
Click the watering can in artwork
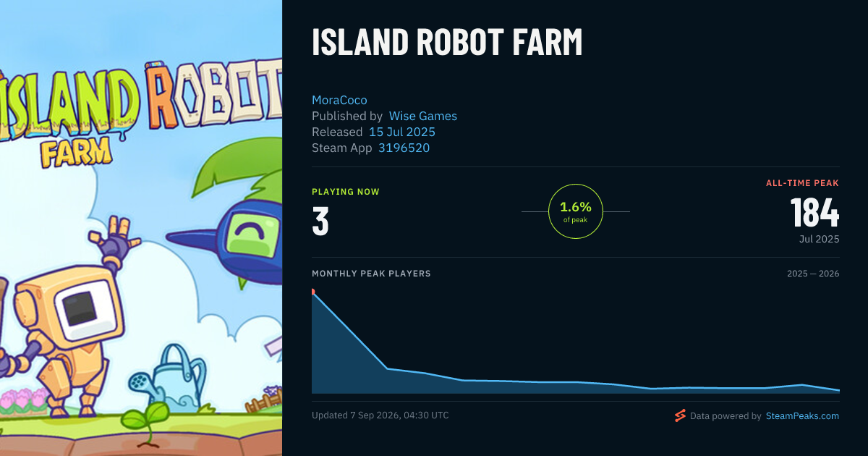(x=168, y=379)
